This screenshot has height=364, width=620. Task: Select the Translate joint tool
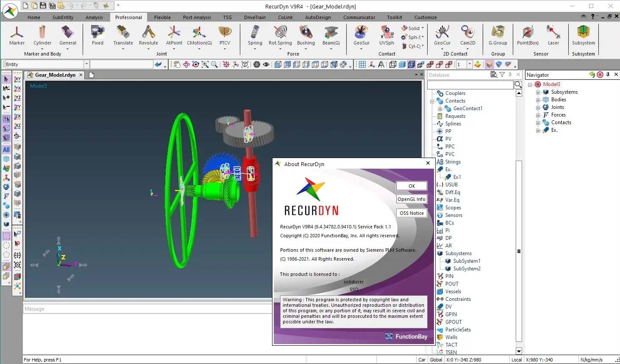(x=123, y=35)
